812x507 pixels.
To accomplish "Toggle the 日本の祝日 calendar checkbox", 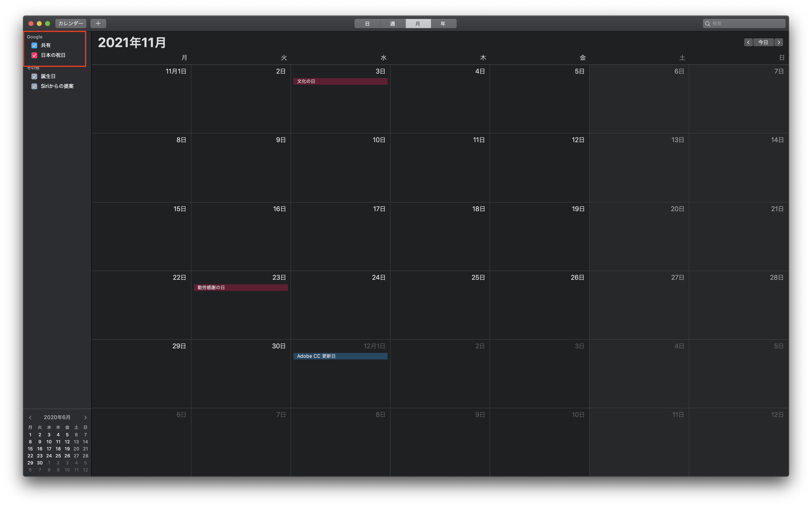I will (x=34, y=55).
